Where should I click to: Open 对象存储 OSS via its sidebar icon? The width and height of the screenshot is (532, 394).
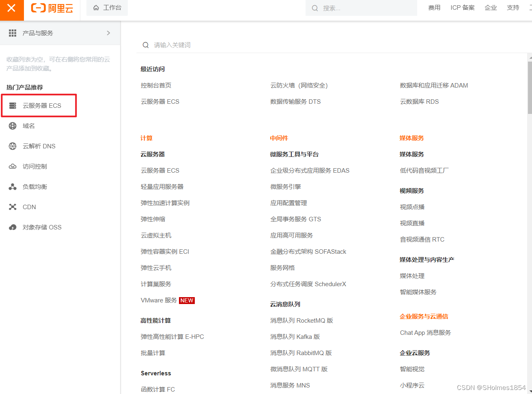[x=12, y=227]
